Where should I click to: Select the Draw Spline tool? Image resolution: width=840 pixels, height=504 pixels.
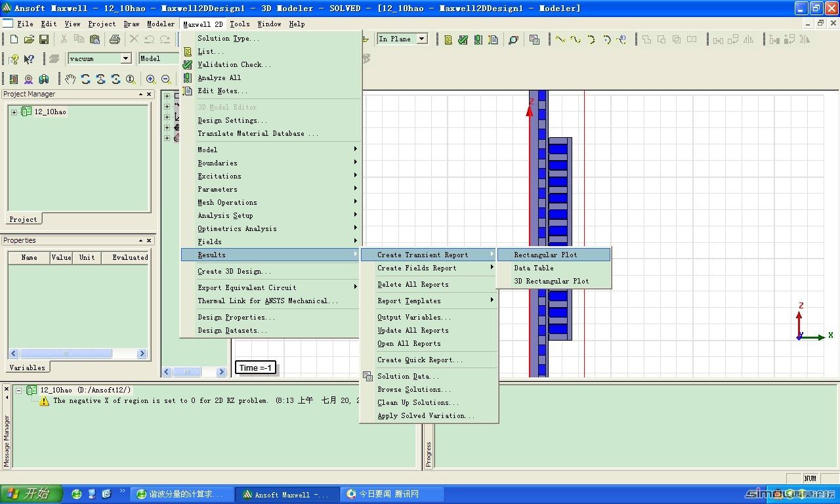coord(576,39)
